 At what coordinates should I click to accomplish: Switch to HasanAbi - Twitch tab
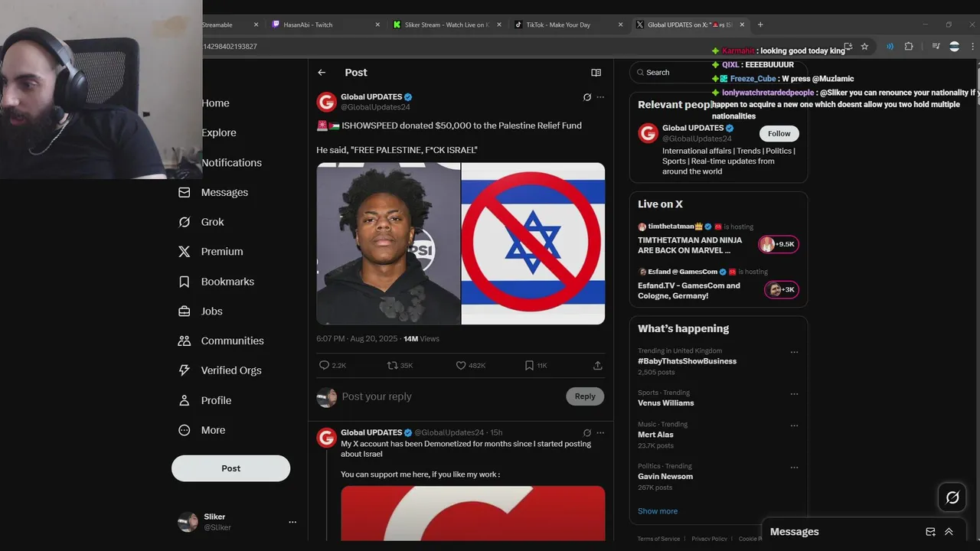tap(326, 24)
